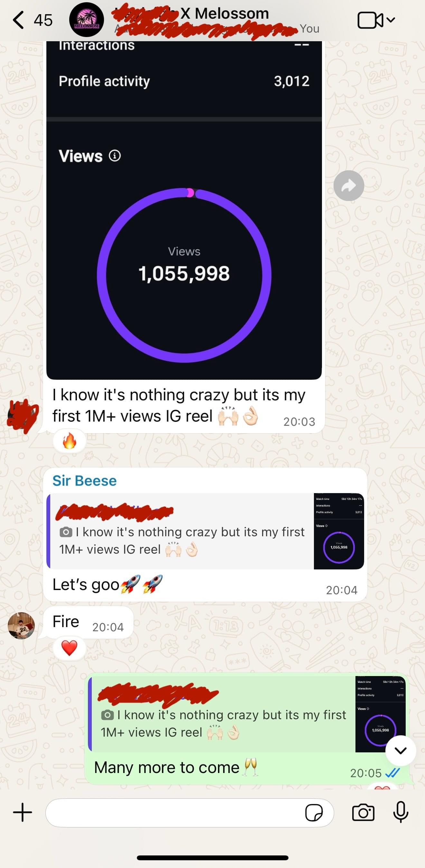
Task: Forward the views screenshot with arrow button
Action: (x=349, y=186)
